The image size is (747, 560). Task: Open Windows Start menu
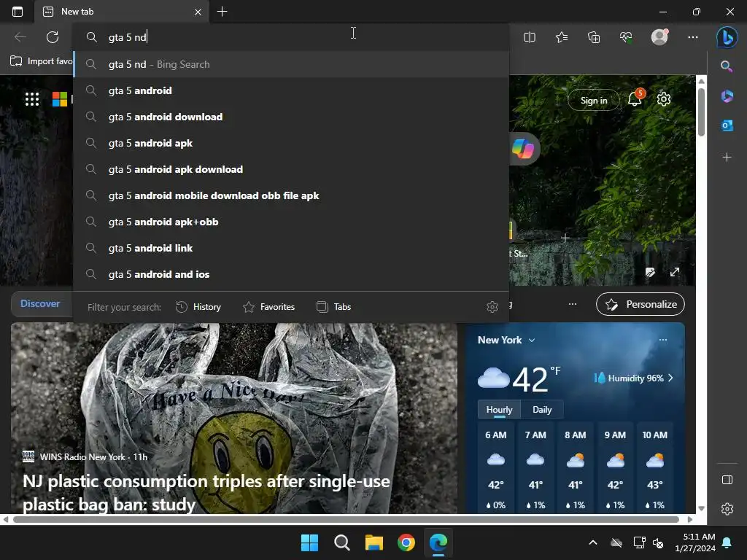pos(309,542)
